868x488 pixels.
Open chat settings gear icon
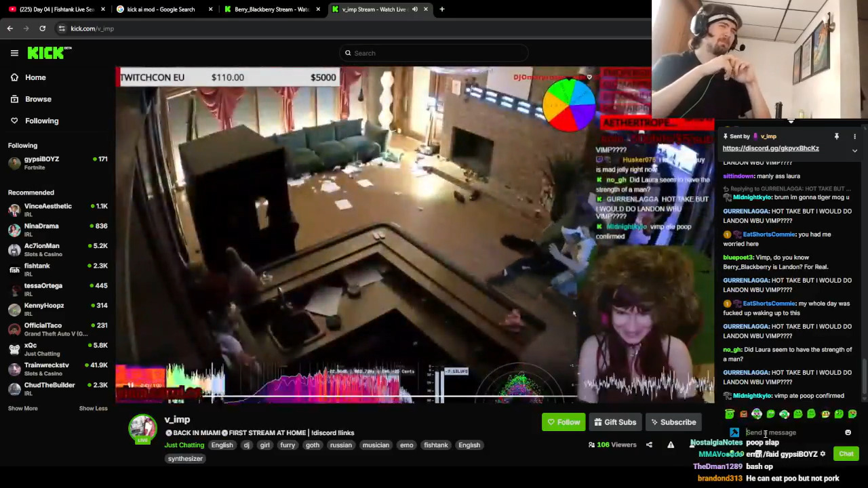823,454
